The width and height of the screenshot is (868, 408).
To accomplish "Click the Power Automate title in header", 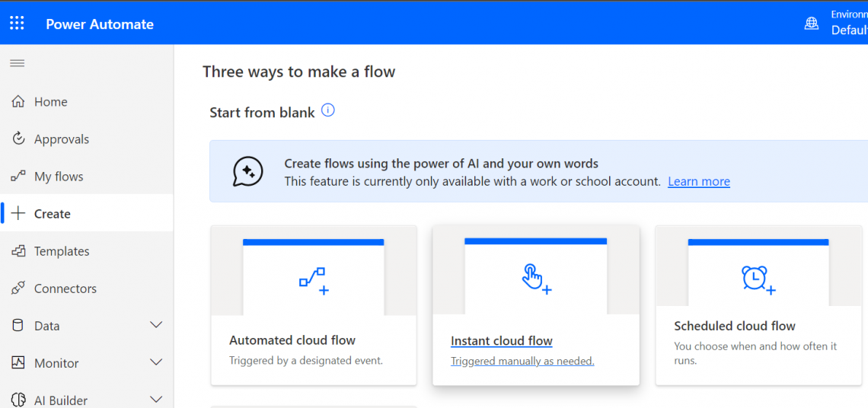I will pyautogui.click(x=100, y=24).
